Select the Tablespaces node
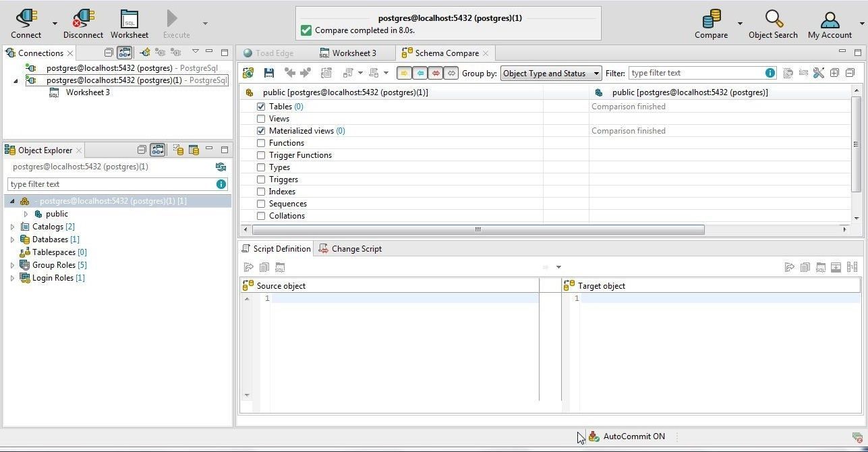Image resolution: width=868 pixels, height=452 pixels. (59, 252)
